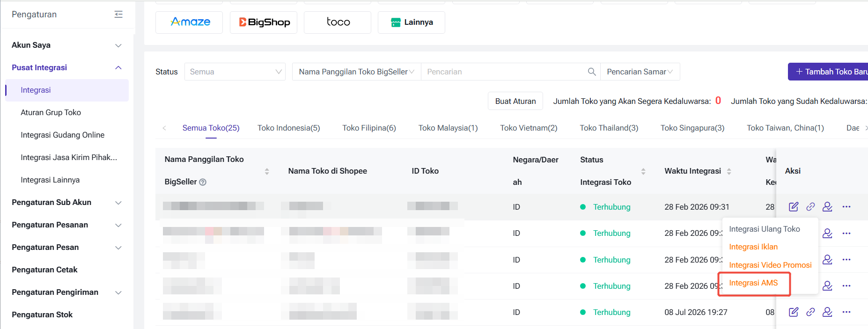Screen dimensions: 868x329
Task: Click Terhubung status in 08 Jul row
Action: [x=611, y=312]
